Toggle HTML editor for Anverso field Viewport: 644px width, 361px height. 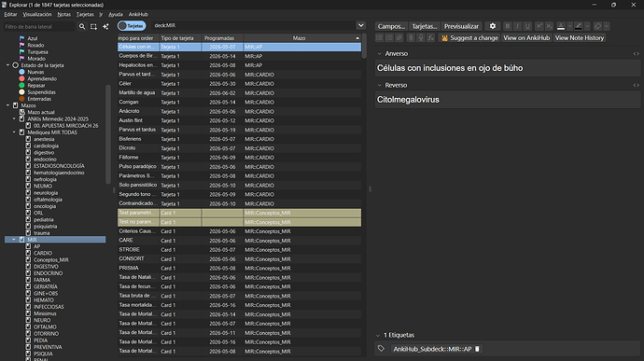tap(636, 54)
